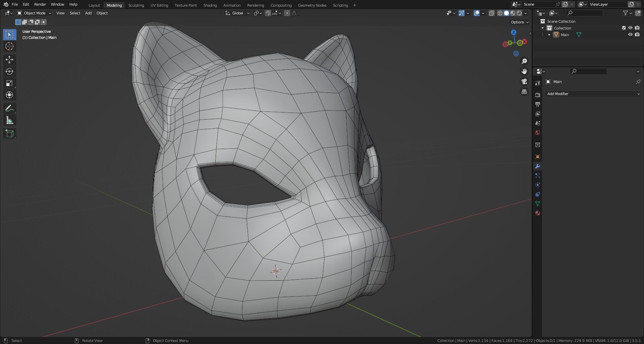Open outliner filter dropdown
The width and height of the screenshot is (644, 344).
click(627, 13)
